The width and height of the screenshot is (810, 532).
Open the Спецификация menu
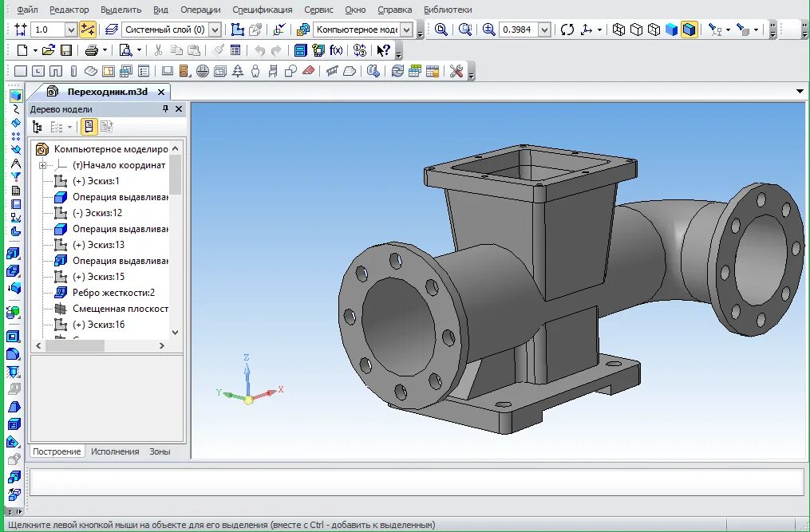(262, 10)
